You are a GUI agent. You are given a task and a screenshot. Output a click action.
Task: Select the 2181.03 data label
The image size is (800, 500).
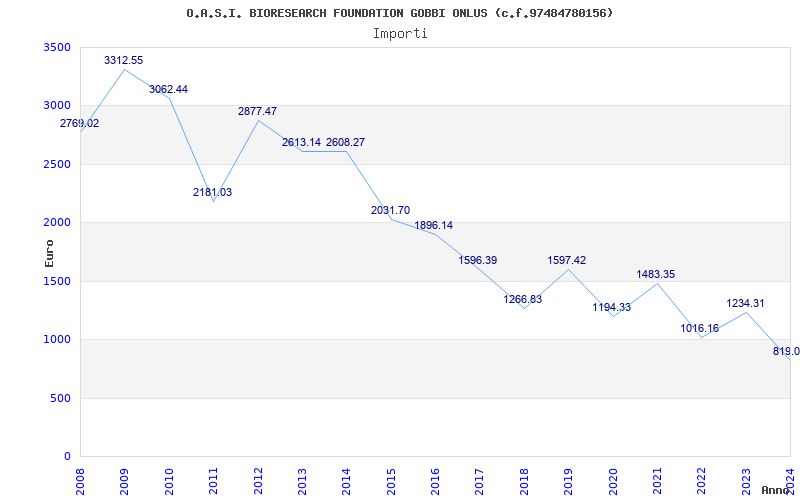(x=212, y=192)
